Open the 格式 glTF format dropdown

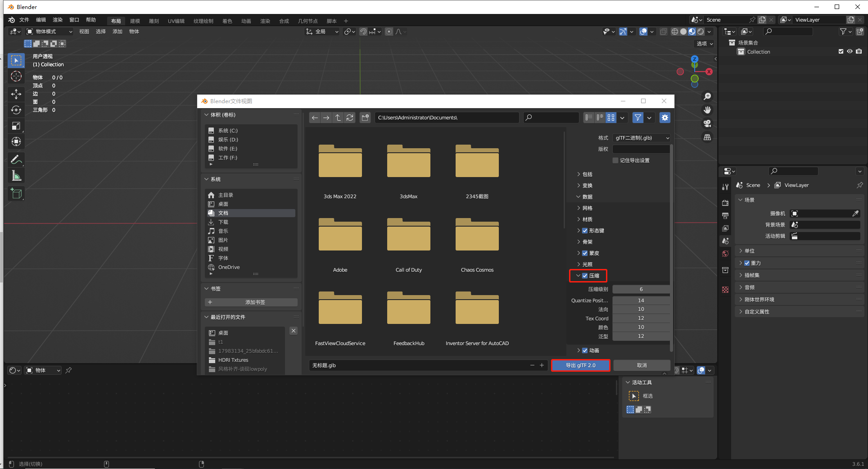[x=642, y=138]
